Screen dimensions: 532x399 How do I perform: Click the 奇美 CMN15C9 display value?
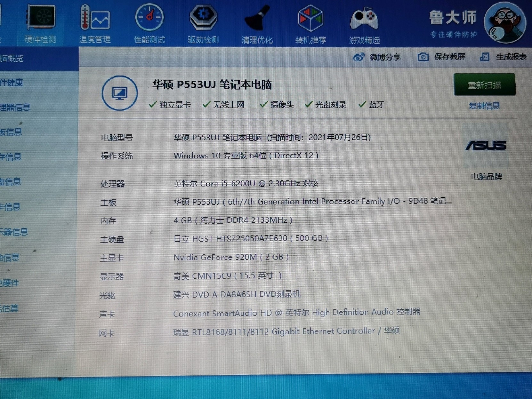228,276
